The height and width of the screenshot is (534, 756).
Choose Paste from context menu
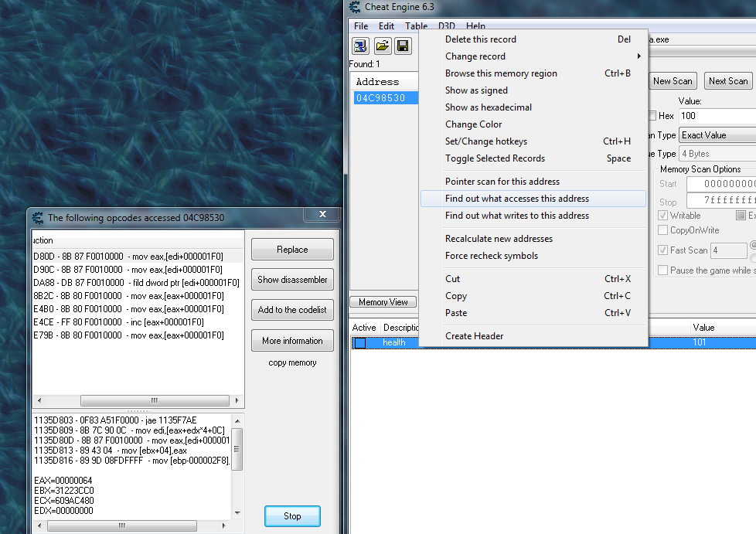coord(533,313)
